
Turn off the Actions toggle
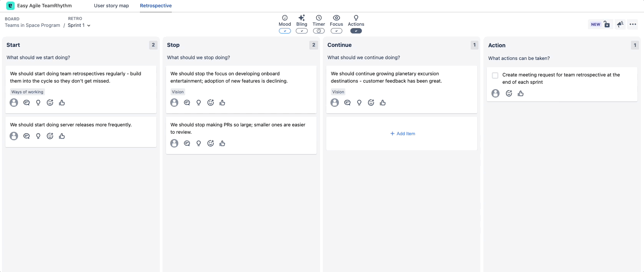point(356,31)
